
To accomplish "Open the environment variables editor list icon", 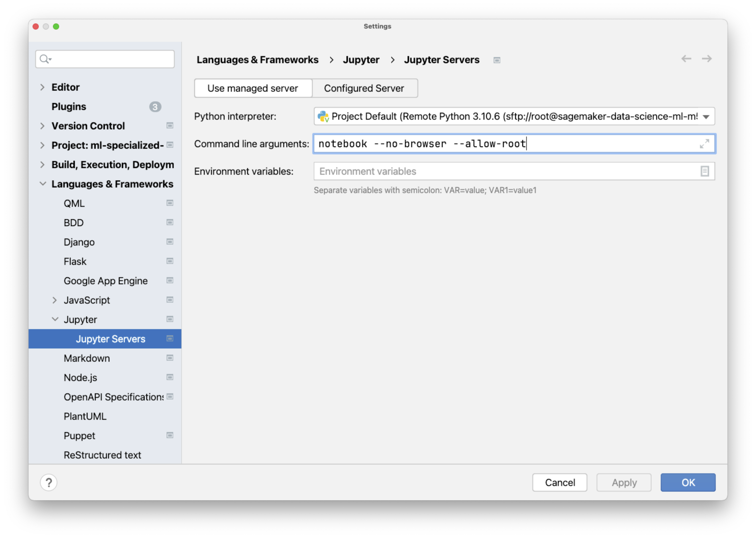I will pyautogui.click(x=704, y=171).
